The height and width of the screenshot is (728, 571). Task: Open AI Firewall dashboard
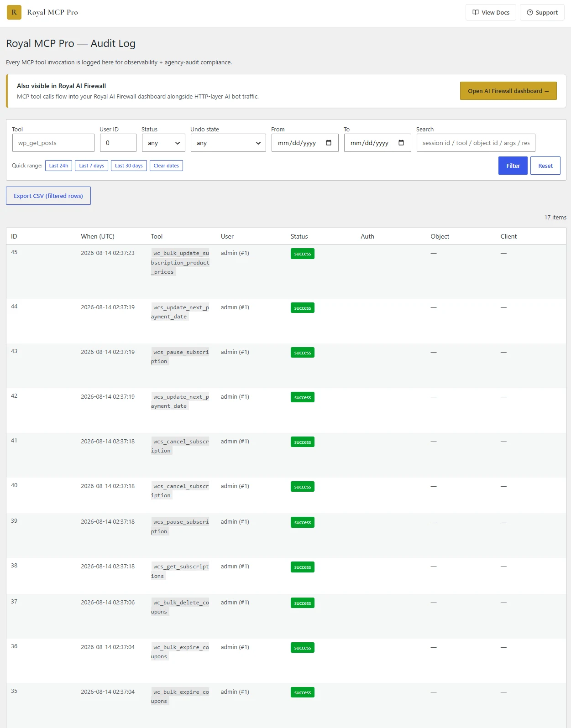click(x=508, y=91)
